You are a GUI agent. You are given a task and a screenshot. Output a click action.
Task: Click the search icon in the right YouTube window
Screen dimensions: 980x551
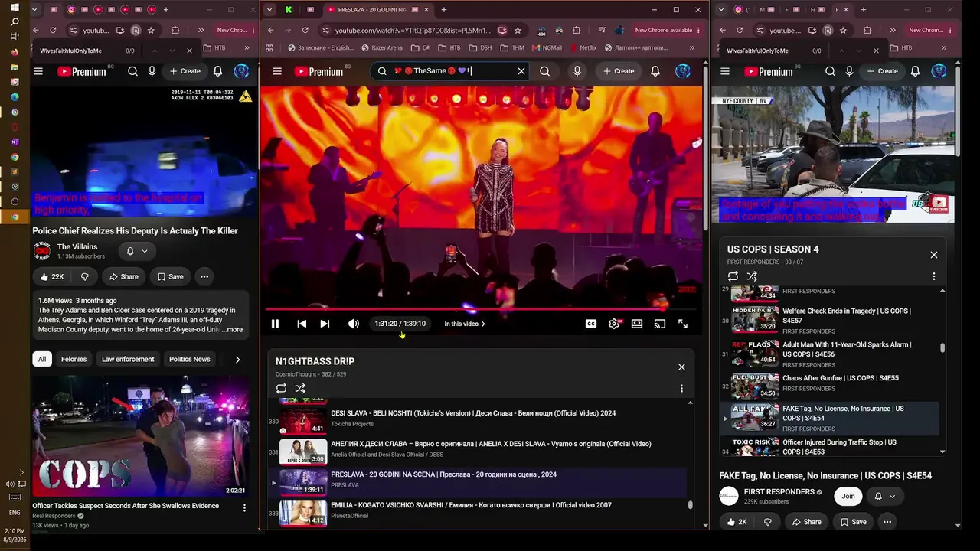coord(830,71)
